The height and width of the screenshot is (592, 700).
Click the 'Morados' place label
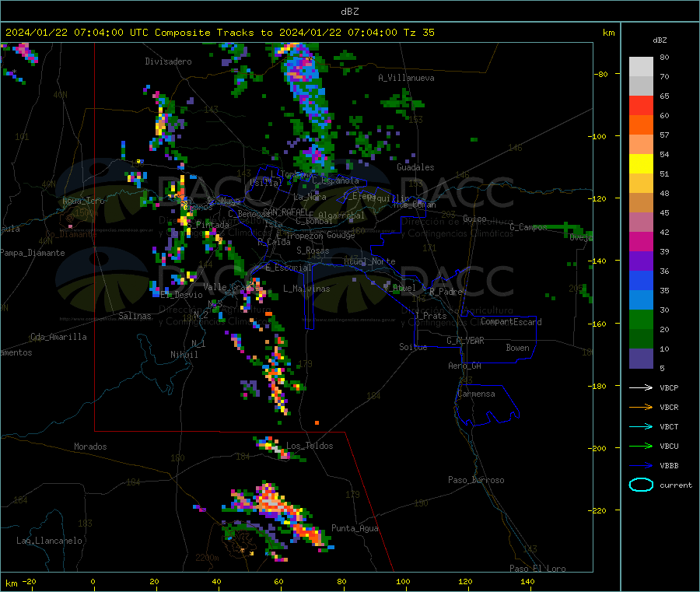pos(90,447)
